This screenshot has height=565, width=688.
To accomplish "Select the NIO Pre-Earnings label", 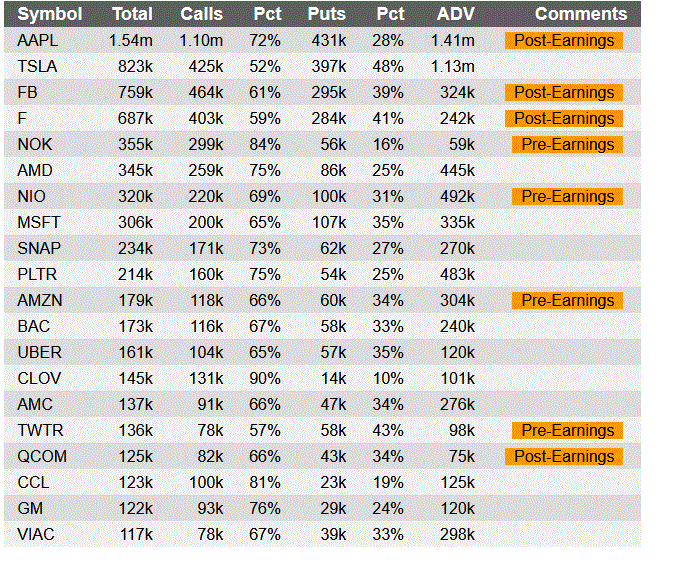I will [x=567, y=197].
